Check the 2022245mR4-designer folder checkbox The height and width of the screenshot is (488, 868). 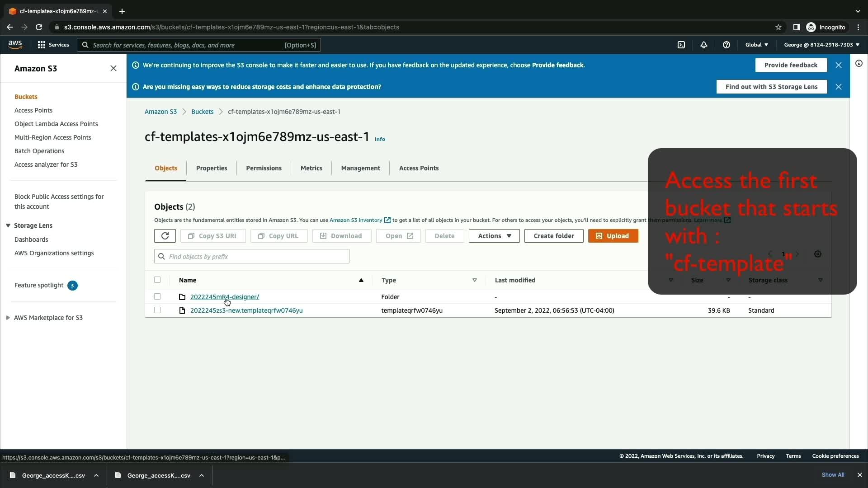tap(157, 296)
